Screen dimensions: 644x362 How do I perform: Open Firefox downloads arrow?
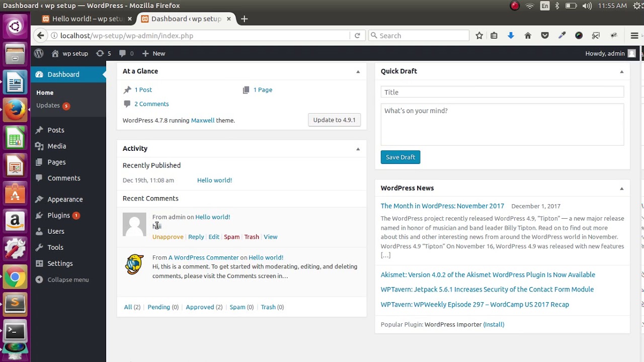point(511,36)
